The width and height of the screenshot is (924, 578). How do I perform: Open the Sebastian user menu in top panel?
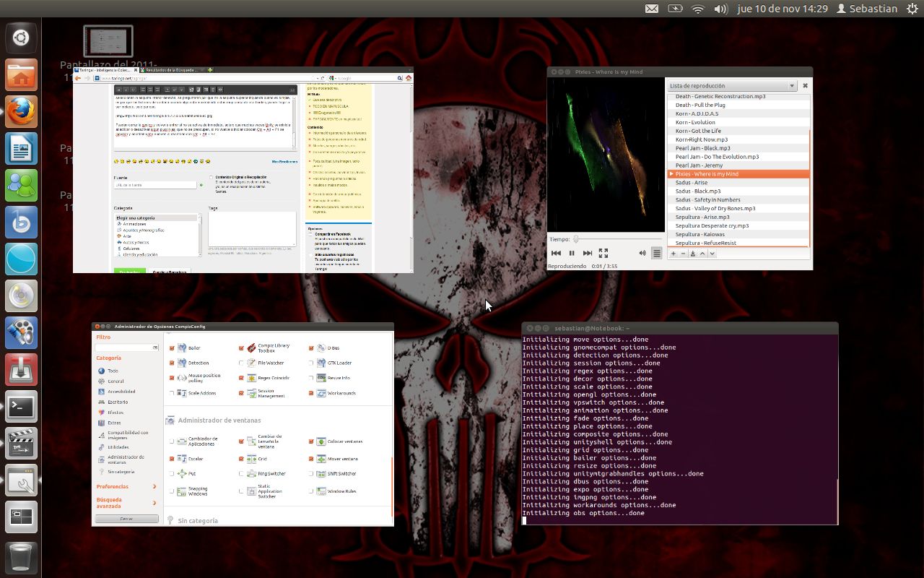pos(866,9)
